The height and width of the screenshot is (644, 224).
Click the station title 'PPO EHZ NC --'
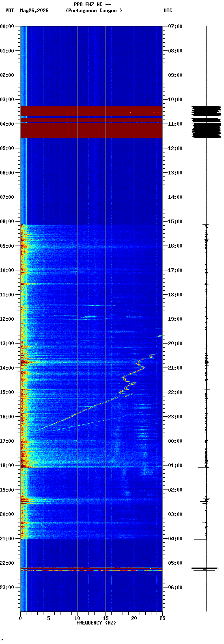click(93, 4)
